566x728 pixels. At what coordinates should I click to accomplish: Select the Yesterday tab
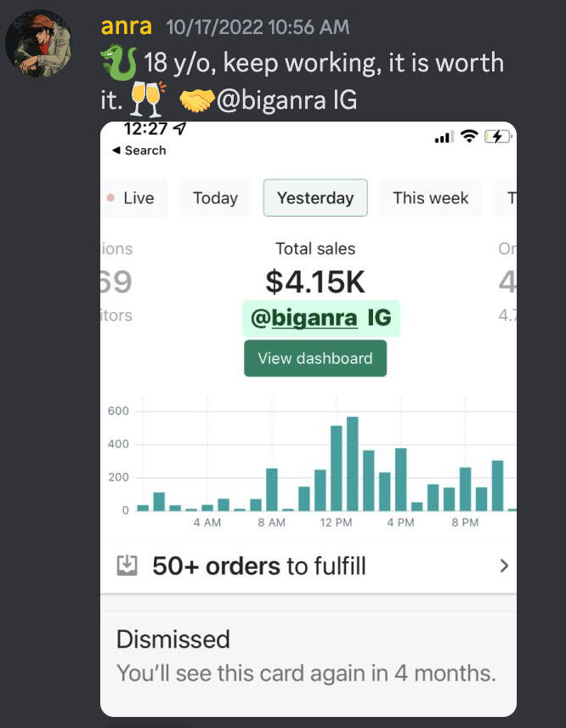click(315, 198)
